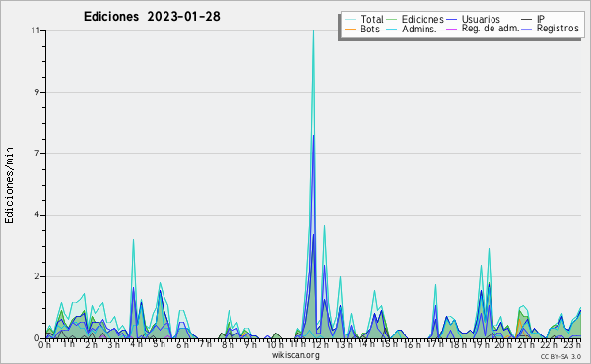Click the orange Bots legend line swatch
The image size is (591, 364).
pos(350,29)
